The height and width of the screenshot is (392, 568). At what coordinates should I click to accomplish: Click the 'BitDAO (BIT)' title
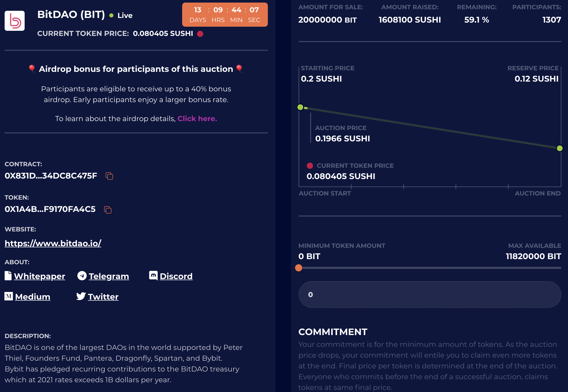coord(71,15)
